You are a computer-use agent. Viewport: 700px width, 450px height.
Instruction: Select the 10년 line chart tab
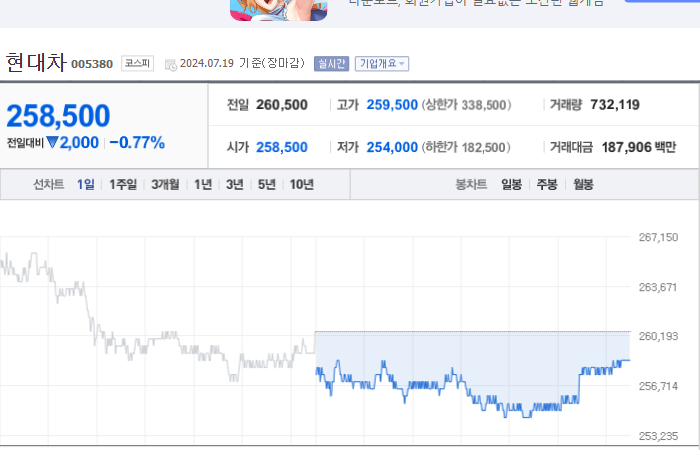coord(302,184)
